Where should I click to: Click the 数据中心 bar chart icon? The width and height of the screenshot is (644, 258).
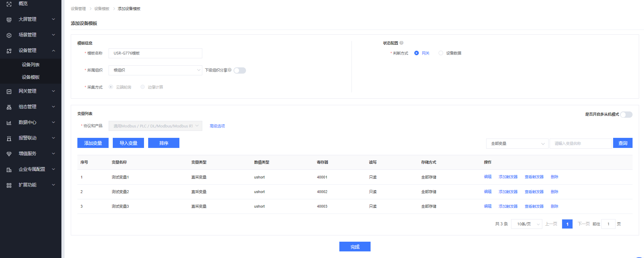(9, 123)
